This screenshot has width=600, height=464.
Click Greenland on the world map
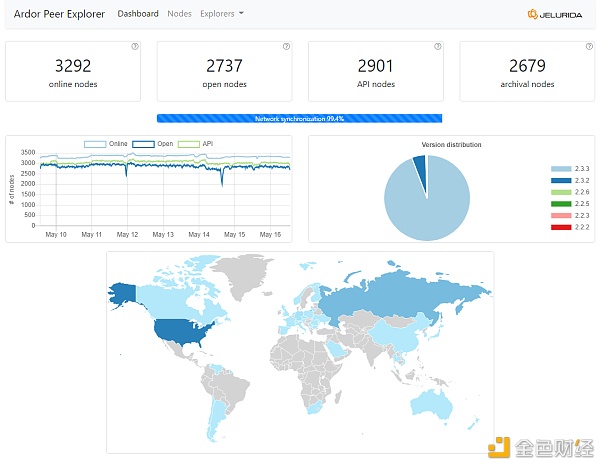click(245, 274)
